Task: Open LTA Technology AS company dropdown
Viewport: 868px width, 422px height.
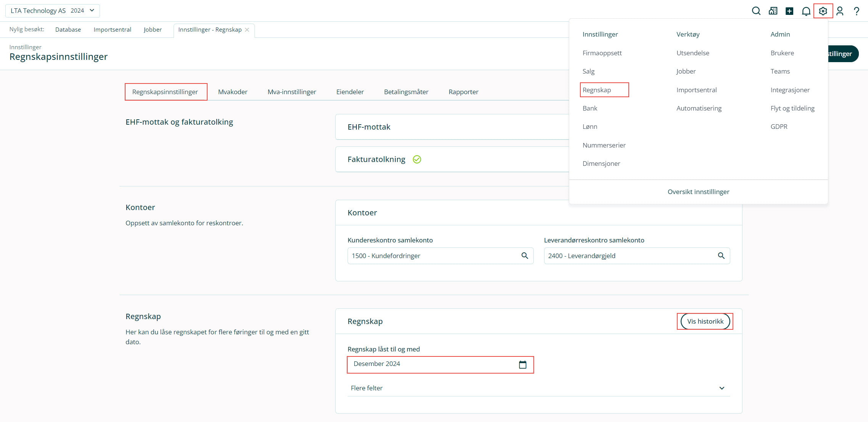Action: tap(53, 11)
